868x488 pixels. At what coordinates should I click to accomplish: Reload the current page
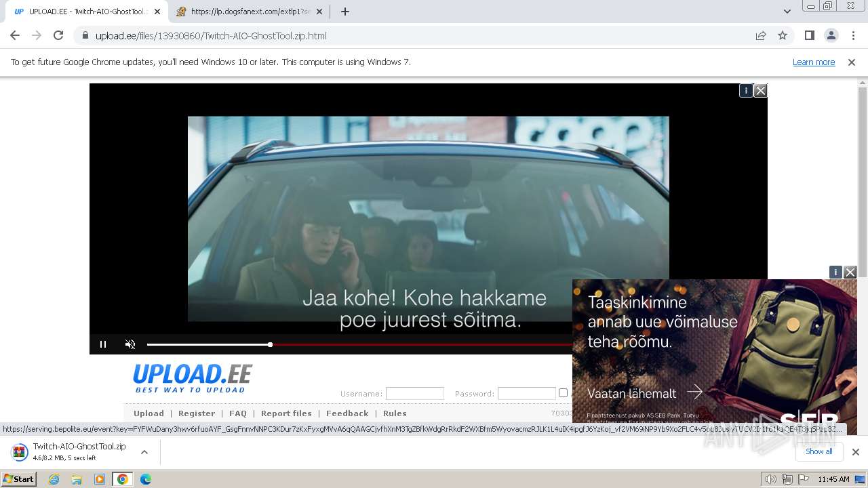pos(58,36)
